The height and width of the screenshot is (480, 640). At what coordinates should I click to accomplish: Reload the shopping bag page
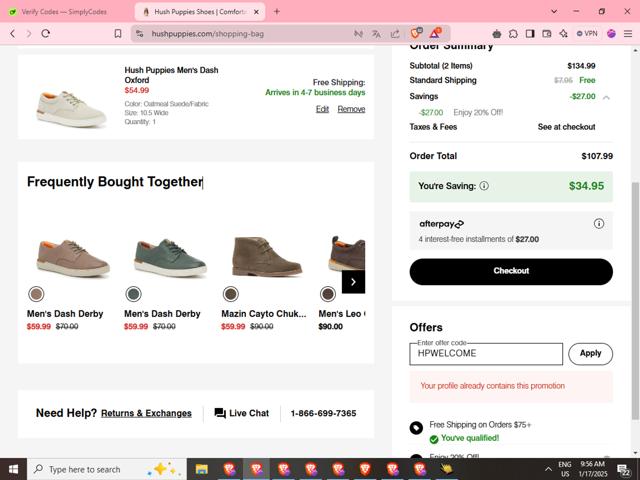pyautogui.click(x=45, y=33)
